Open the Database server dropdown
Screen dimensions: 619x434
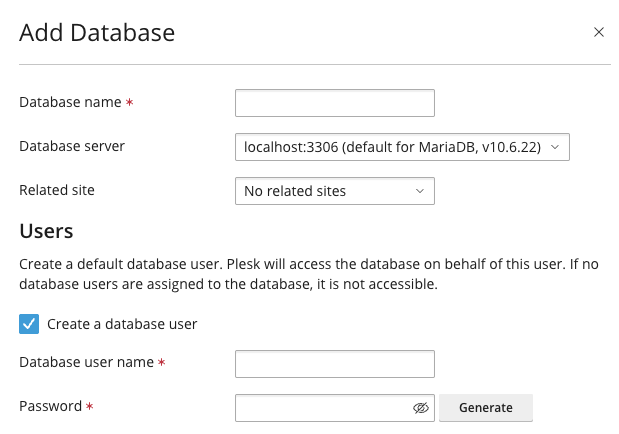coord(402,147)
